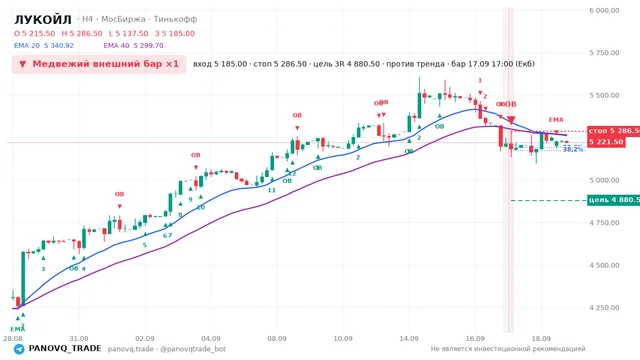Click the red signal marker numbered 1
The height and width of the screenshot is (360, 640).
click(480, 80)
